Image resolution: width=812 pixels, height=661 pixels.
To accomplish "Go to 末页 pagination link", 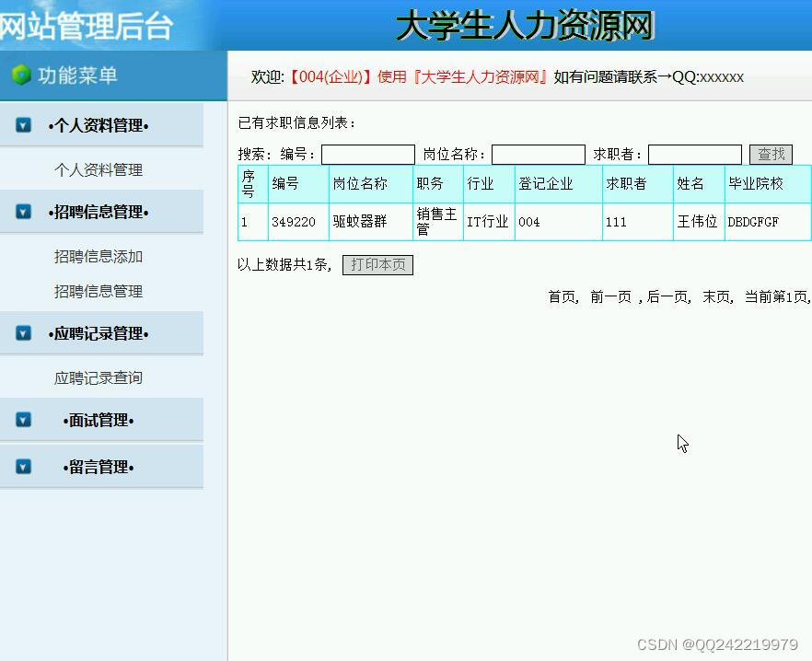I will tap(716, 296).
